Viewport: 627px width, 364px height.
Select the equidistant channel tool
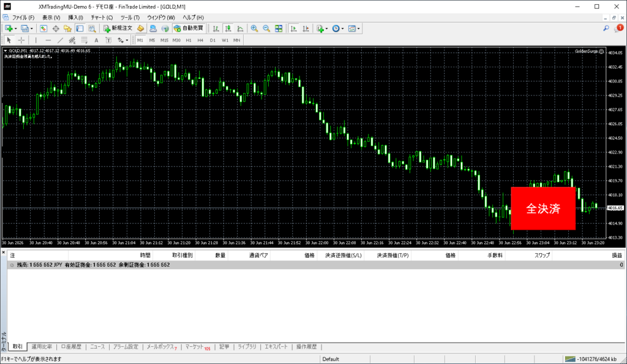pyautogui.click(x=72, y=40)
